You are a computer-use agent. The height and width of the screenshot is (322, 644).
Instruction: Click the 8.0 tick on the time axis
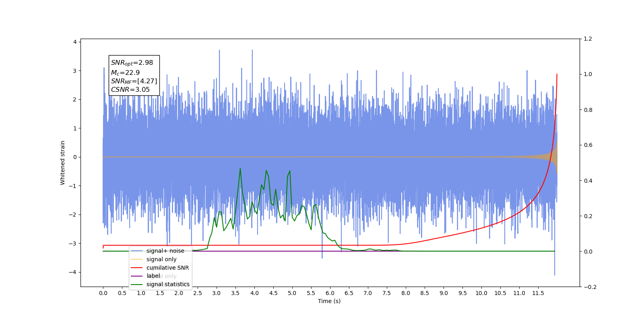click(x=406, y=293)
